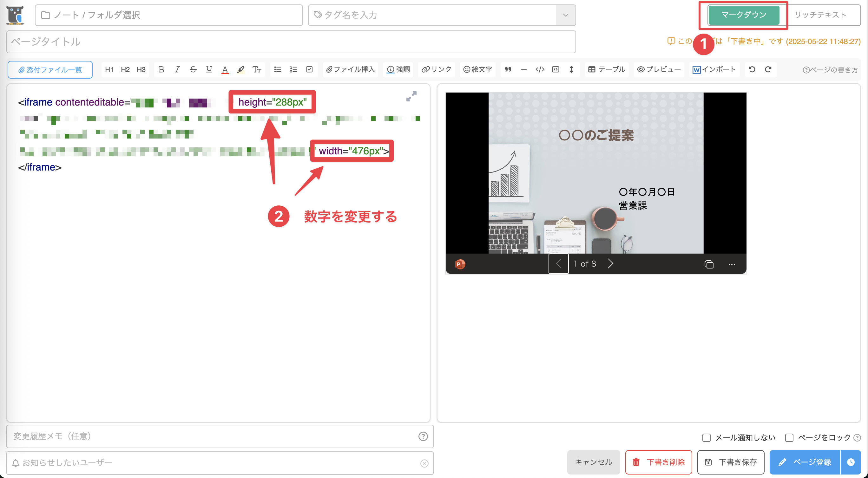Expand the tag input dropdown chevron
This screenshot has height=478, width=868.
tap(565, 15)
